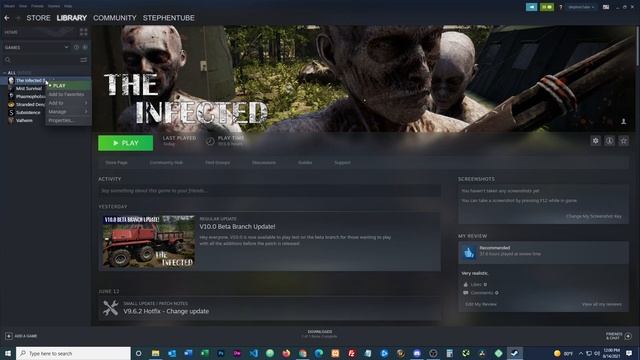The image size is (640, 360).
Task: Click the Add a Game plus icon
Action: [9, 336]
